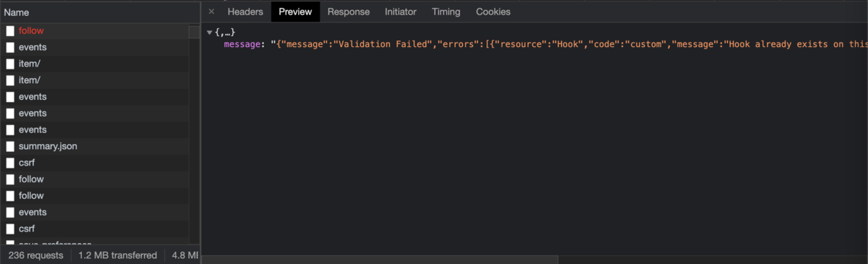Select the Preview tab

tap(295, 12)
